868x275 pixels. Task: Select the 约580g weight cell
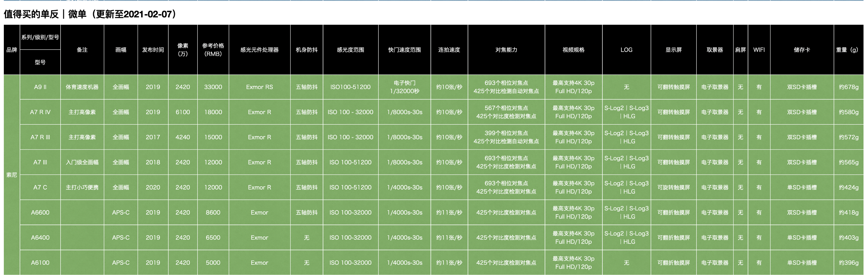848,112
